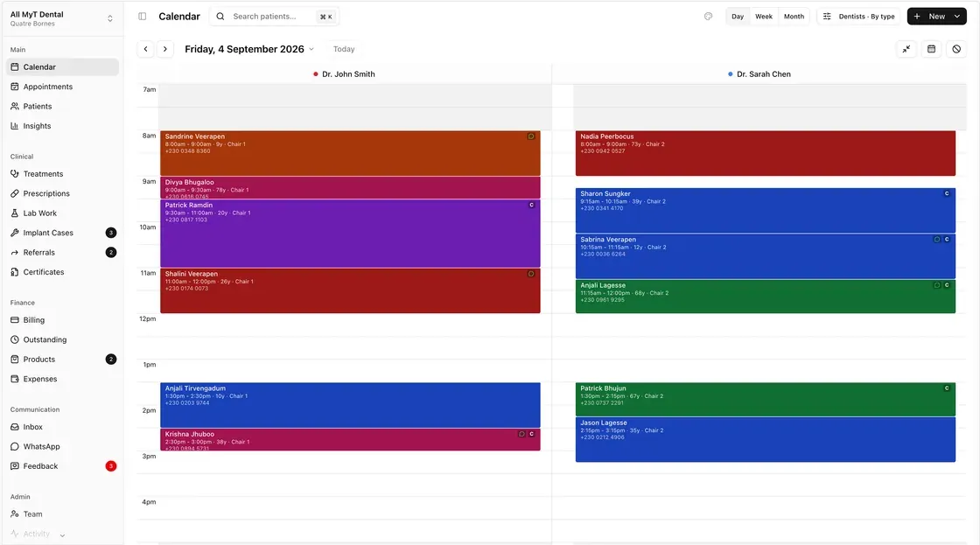Click the C badge on Patrick Bhujun appointment
The height and width of the screenshot is (545, 980).
pyautogui.click(x=947, y=388)
